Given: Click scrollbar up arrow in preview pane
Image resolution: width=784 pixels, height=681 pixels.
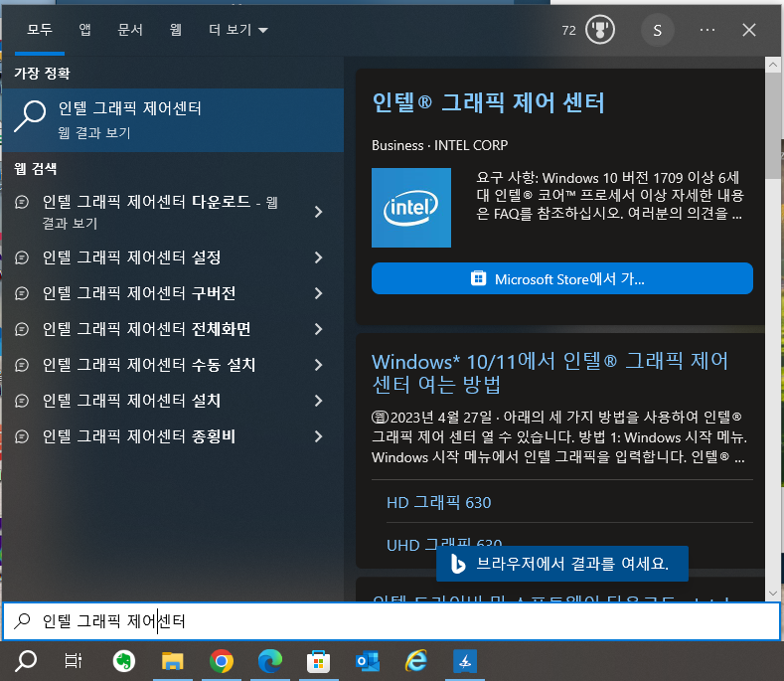Looking at the screenshot, I should [772, 65].
